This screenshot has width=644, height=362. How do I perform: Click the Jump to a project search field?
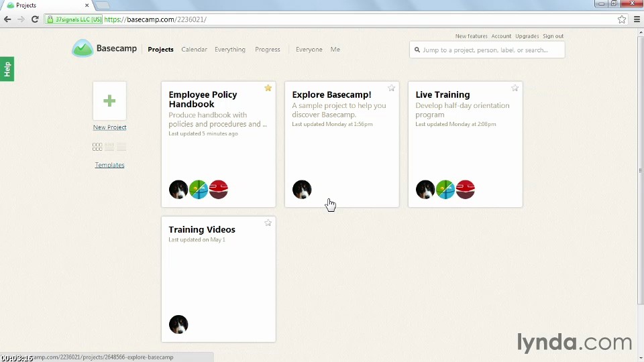click(487, 50)
